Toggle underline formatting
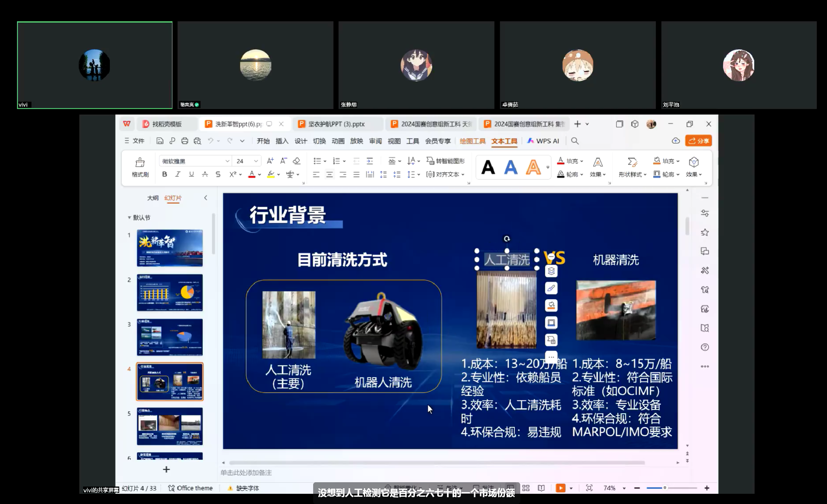 (191, 174)
